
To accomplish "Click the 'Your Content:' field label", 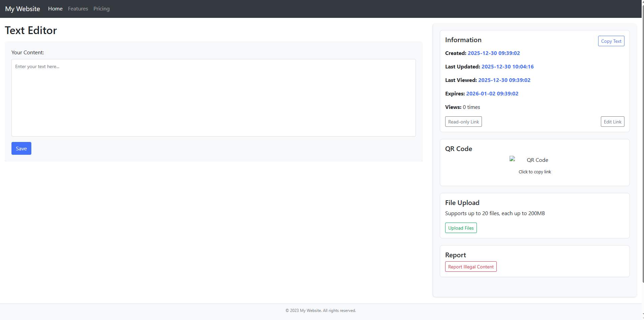I will (x=28, y=53).
